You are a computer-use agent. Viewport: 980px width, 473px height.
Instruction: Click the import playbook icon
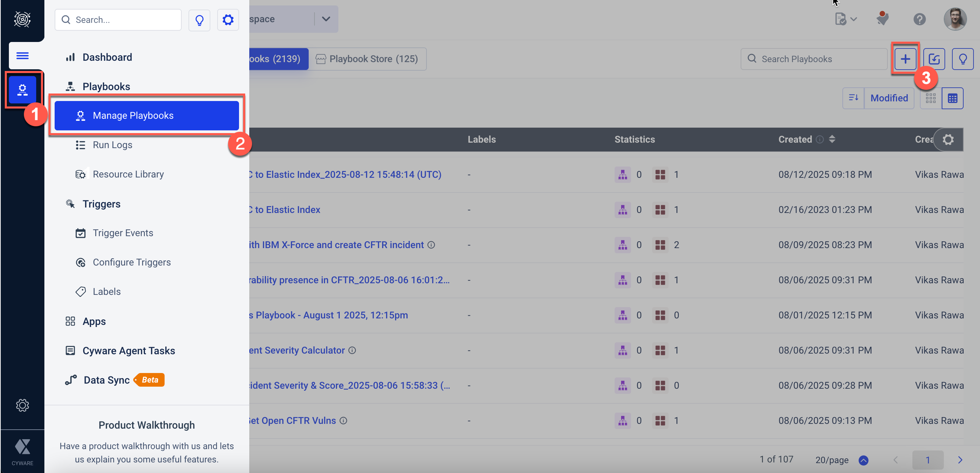(934, 59)
